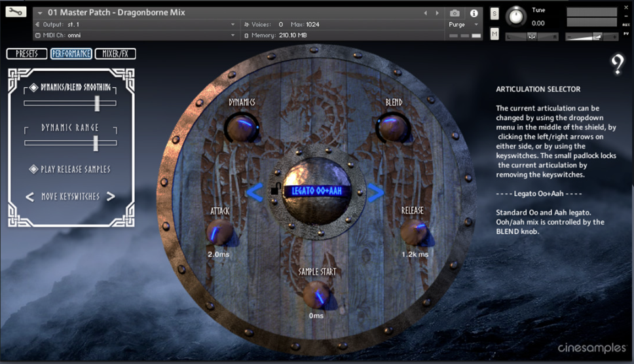Toggle Dynamics/Blend Smoothing diamond
Screen dimensions: 634x364
click(34, 87)
